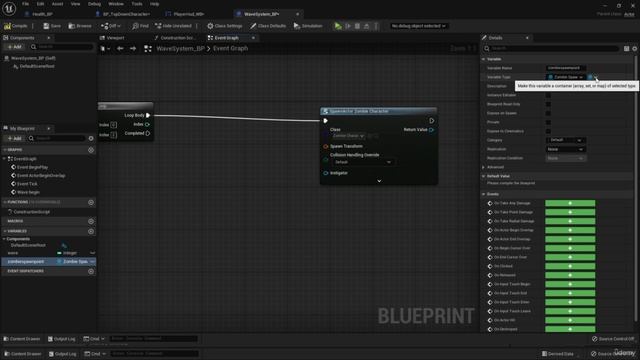The height and width of the screenshot is (360, 640).
Task: Click the Unreal Engine logo icon
Action: (9, 8)
